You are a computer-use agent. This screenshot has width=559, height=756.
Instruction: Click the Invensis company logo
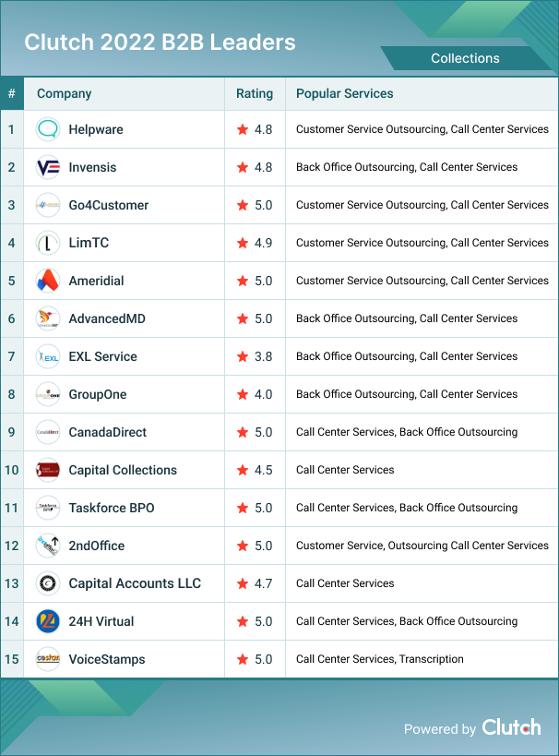click(48, 167)
